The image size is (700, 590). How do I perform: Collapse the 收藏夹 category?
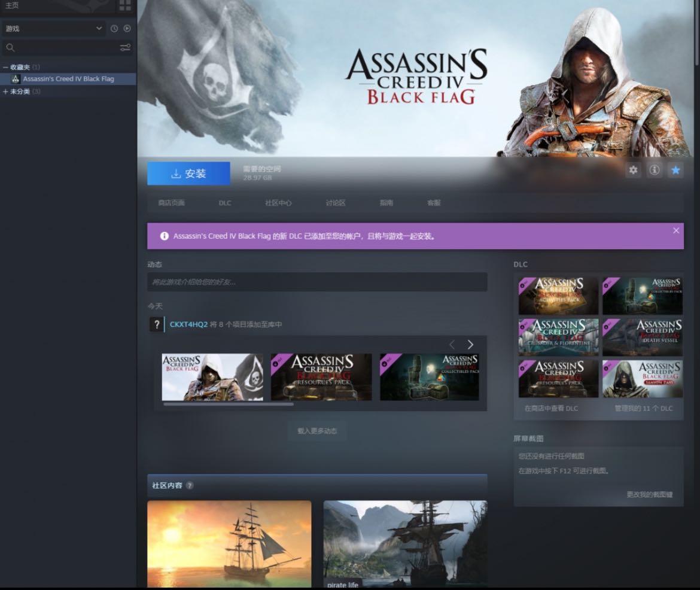coord(5,67)
